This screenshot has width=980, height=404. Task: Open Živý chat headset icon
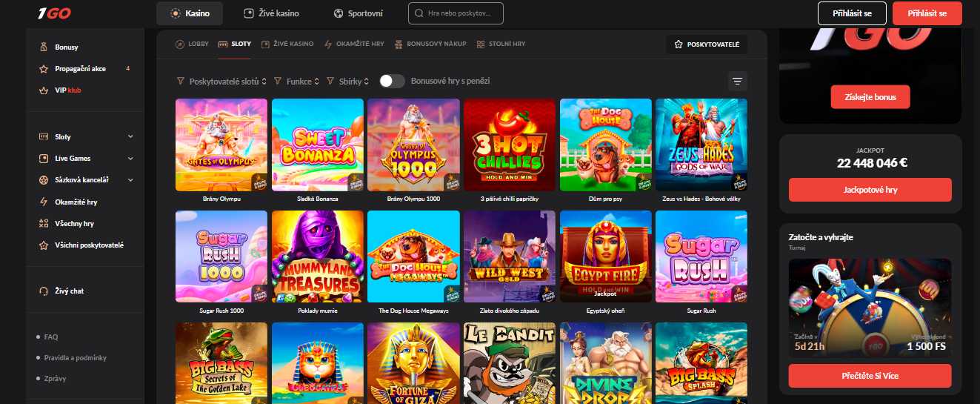[x=43, y=291]
